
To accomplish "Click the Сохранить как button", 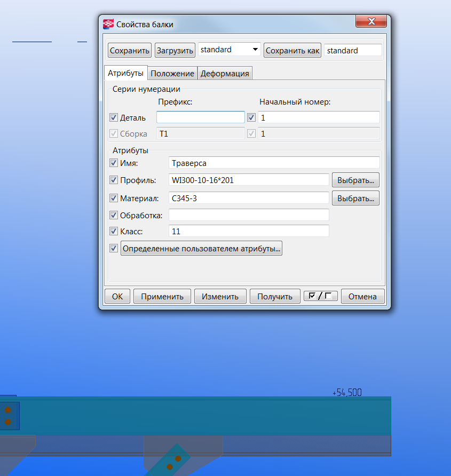I will 292,50.
